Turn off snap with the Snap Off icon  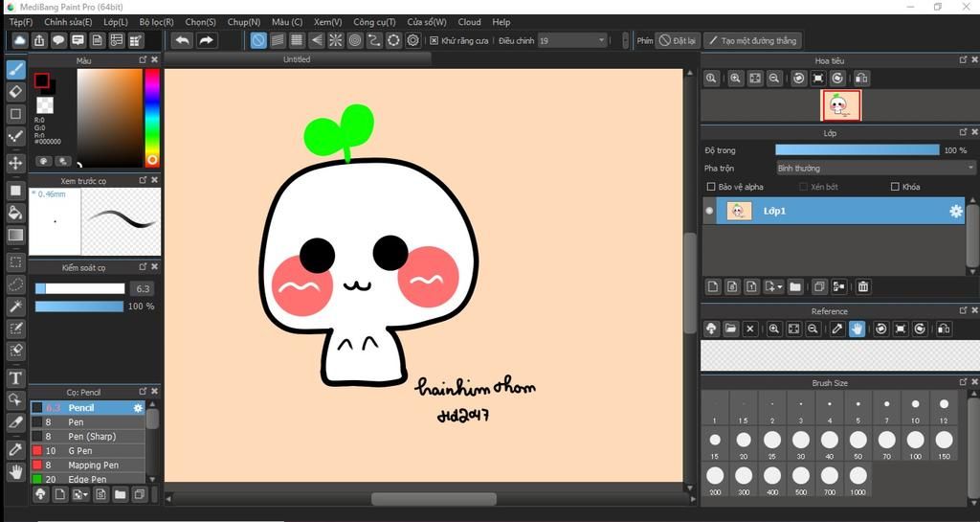(258, 40)
